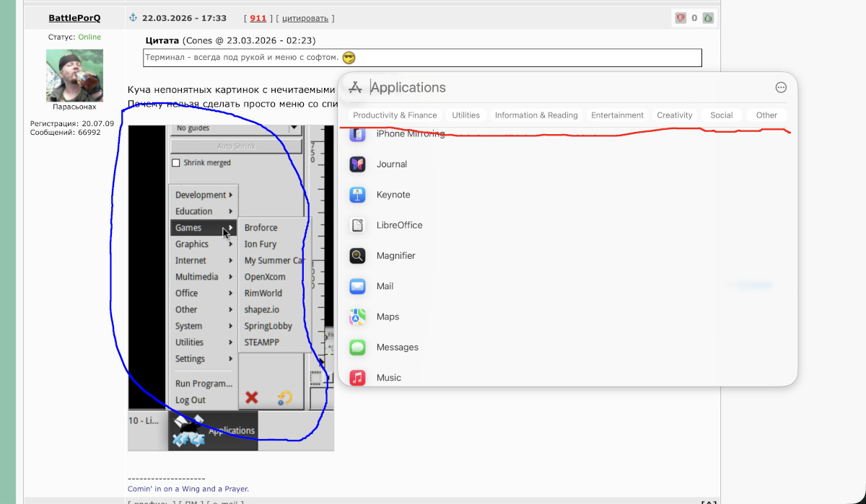Select the Productivity & Finance category tab
Viewport: 866px width, 504px height.
tap(395, 115)
